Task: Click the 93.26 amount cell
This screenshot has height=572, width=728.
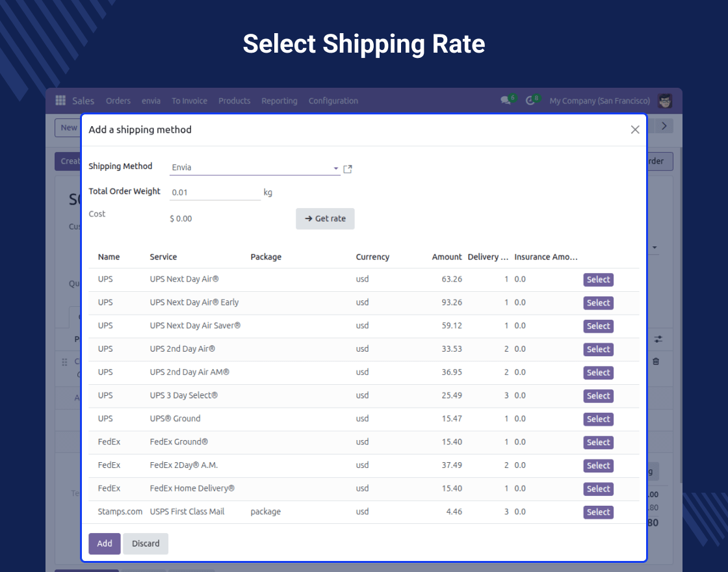Action: (x=452, y=302)
